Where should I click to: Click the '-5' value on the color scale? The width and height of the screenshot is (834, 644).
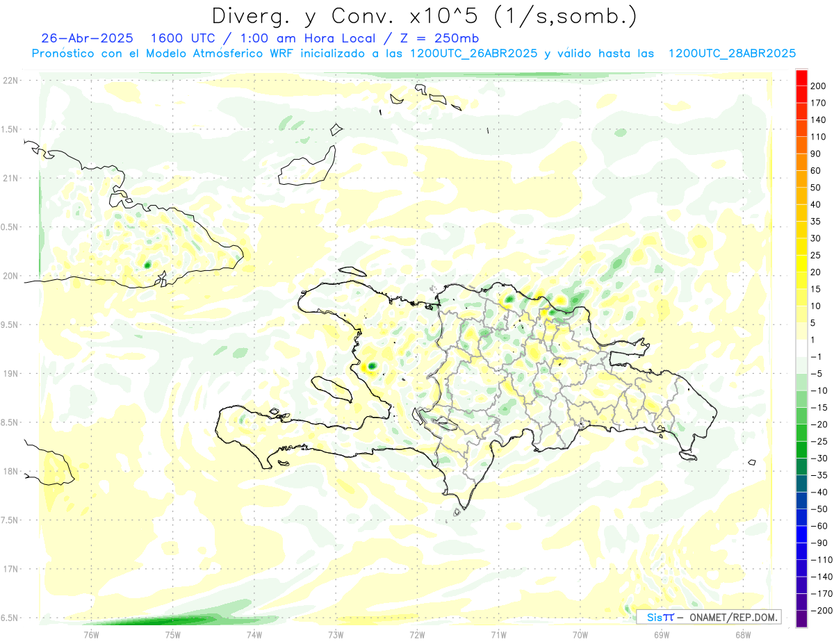point(816,374)
